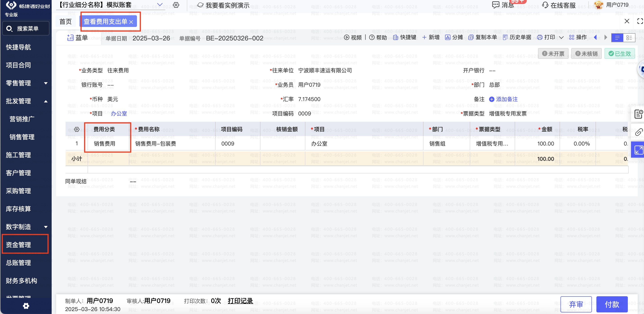Switch to list layout view
This screenshot has height=314, width=644.
point(617,38)
